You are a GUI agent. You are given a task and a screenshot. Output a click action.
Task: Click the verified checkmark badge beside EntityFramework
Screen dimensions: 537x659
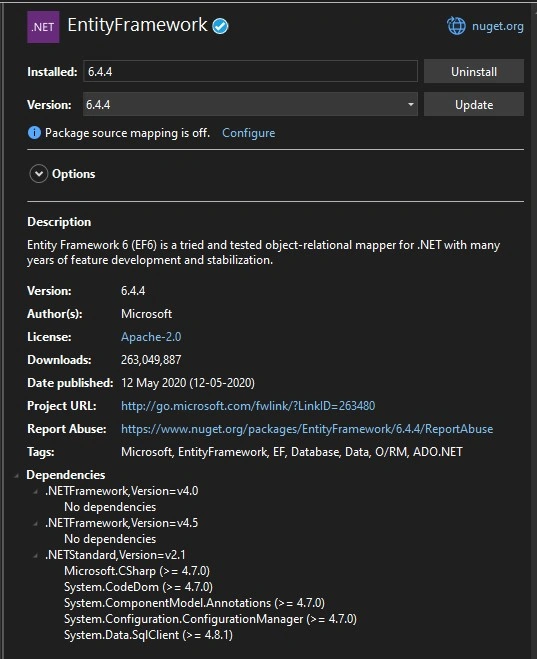coord(220,26)
